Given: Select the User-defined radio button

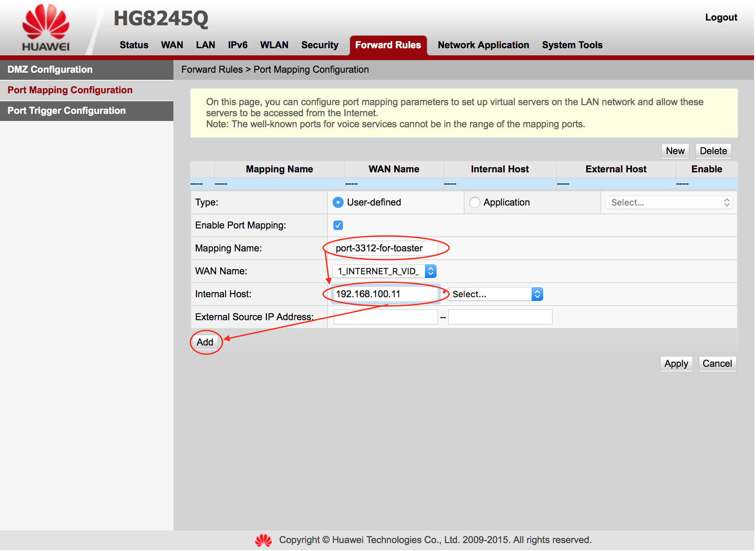Looking at the screenshot, I should click(338, 202).
